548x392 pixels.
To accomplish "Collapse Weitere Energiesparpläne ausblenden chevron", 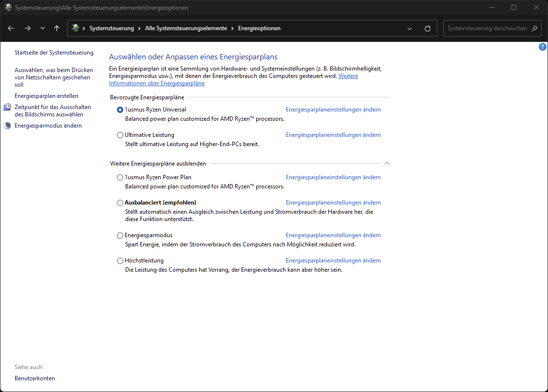I will click(387, 163).
